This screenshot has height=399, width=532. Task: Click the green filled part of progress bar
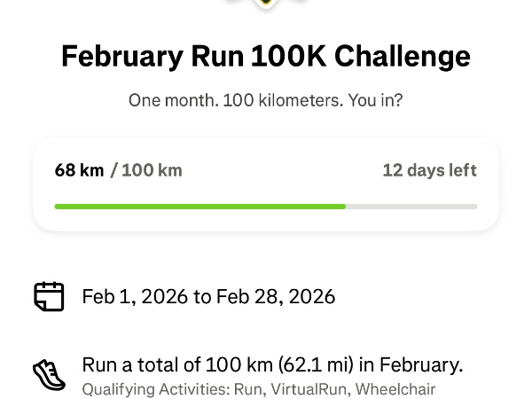(199, 207)
